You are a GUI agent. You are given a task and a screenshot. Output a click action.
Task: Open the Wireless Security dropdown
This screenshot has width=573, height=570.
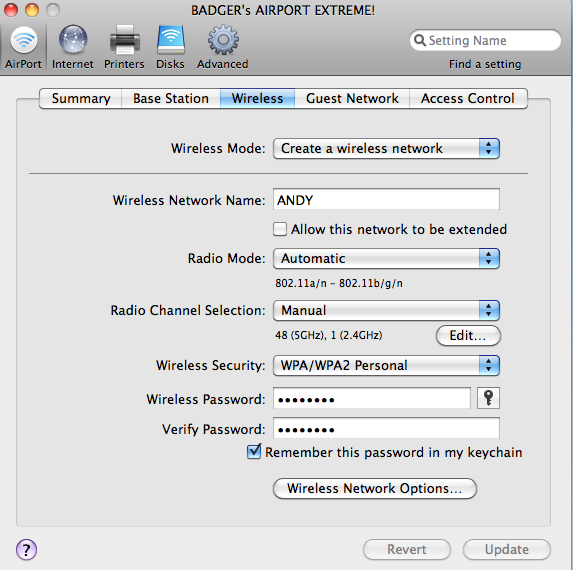coord(386,365)
